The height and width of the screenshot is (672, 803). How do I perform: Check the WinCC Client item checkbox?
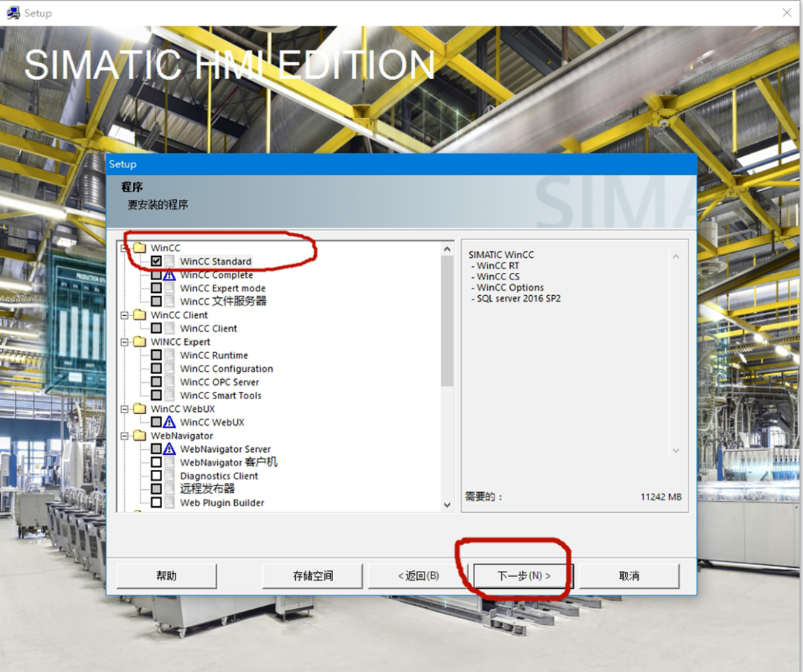tap(156, 329)
